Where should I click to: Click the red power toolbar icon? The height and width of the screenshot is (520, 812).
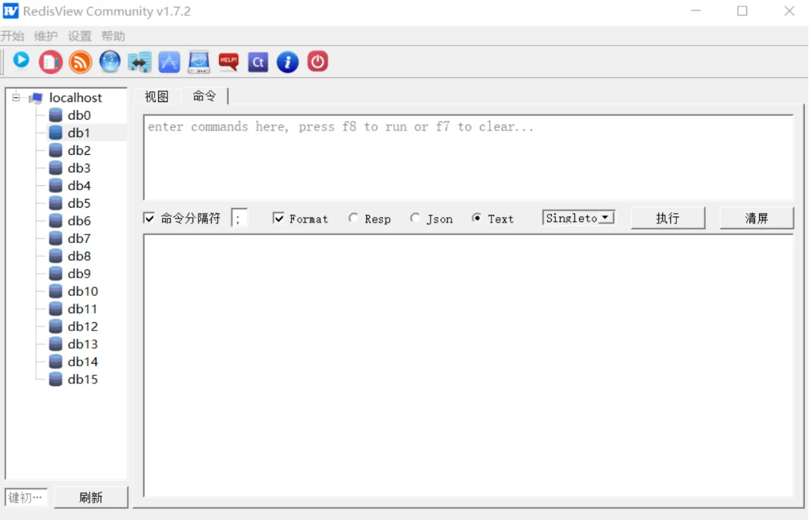[x=317, y=62]
